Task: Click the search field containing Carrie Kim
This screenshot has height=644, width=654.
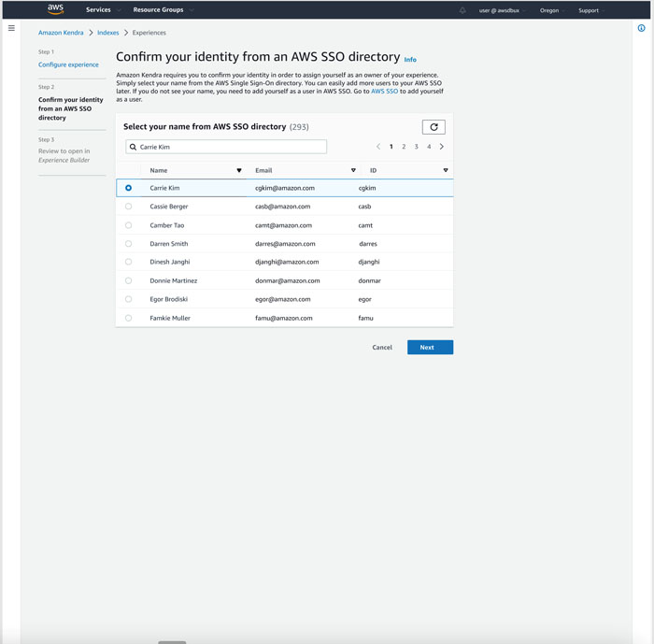Action: (x=226, y=147)
